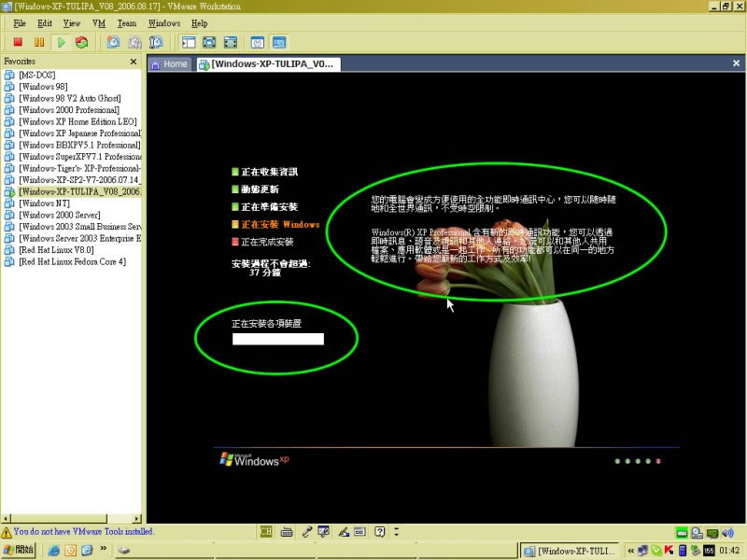This screenshot has height=560, width=747.
Task: Open the View menu
Action: click(x=72, y=23)
